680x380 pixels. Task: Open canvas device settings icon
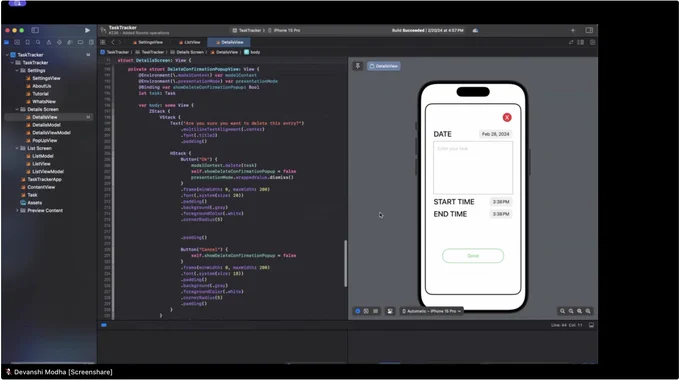pyautogui.click(x=390, y=311)
